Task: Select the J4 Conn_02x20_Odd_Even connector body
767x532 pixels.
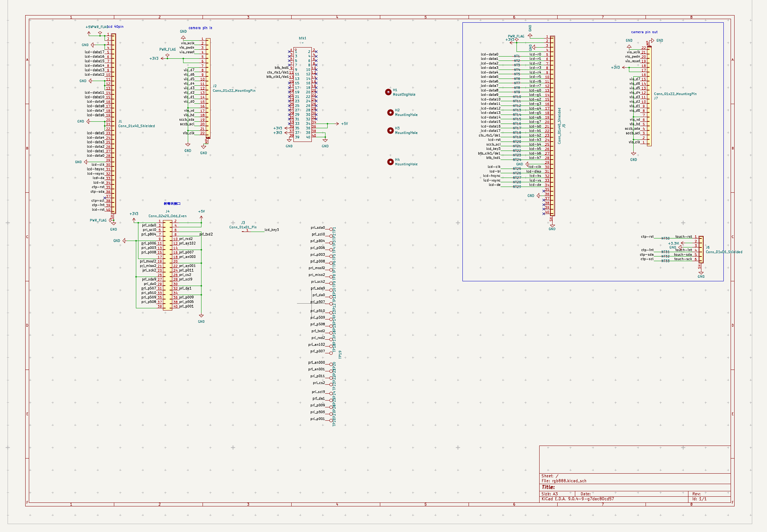Action: [x=168, y=264]
